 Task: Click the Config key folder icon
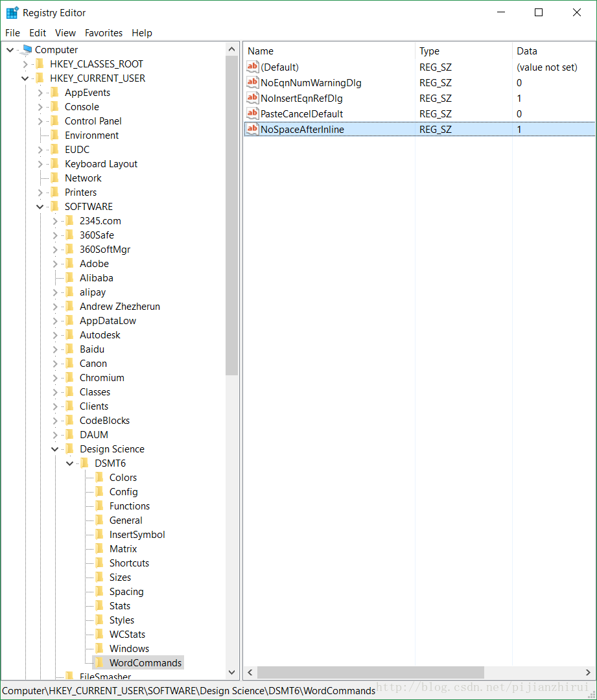(100, 491)
